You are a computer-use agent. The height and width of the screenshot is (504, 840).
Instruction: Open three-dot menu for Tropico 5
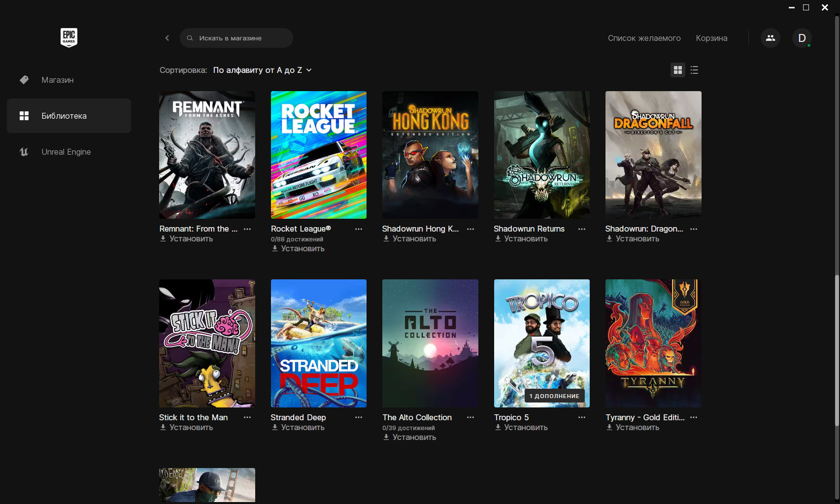582,417
